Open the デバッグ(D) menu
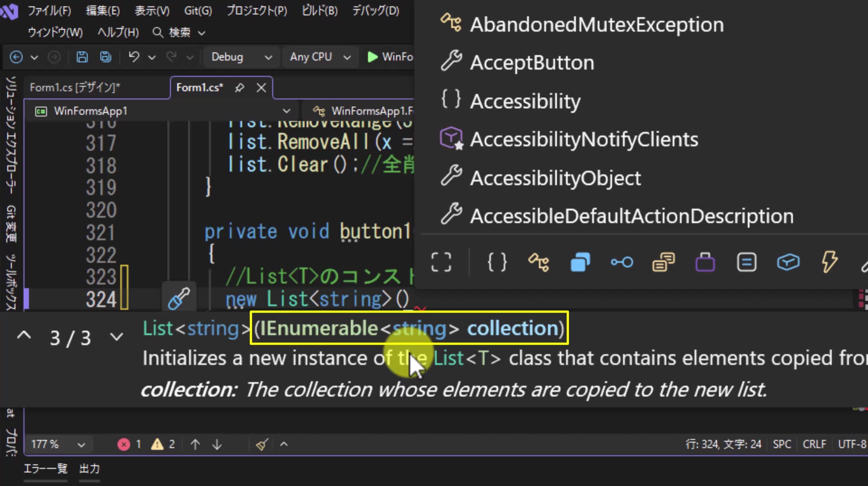The width and height of the screenshot is (868, 486). coord(376,10)
